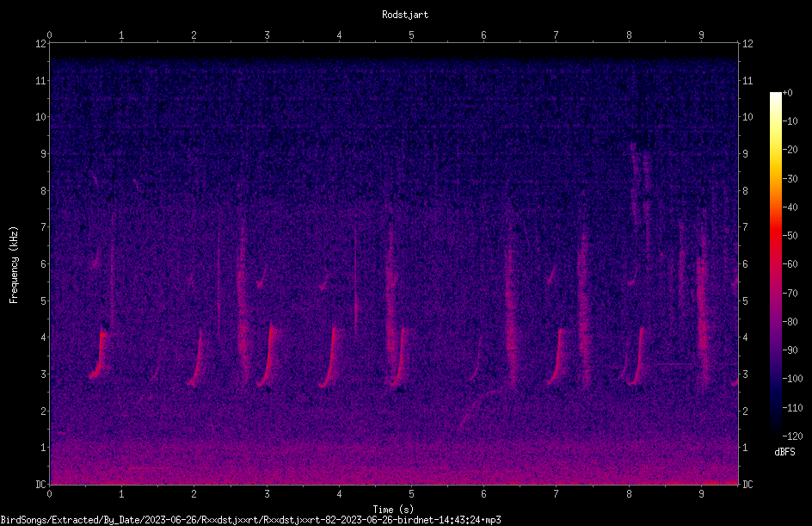Click the +0 label on the color scale
The image size is (812, 526).
pos(788,93)
